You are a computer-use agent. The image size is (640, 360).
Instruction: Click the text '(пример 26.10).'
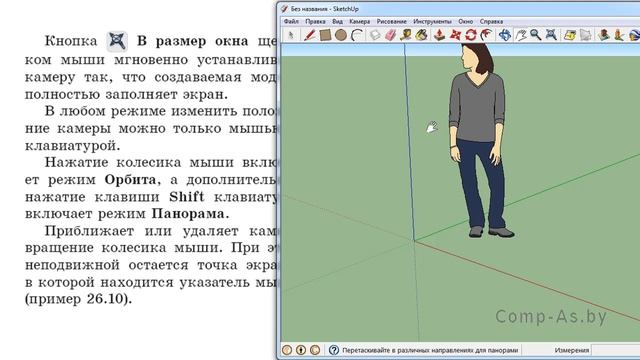coord(78,299)
